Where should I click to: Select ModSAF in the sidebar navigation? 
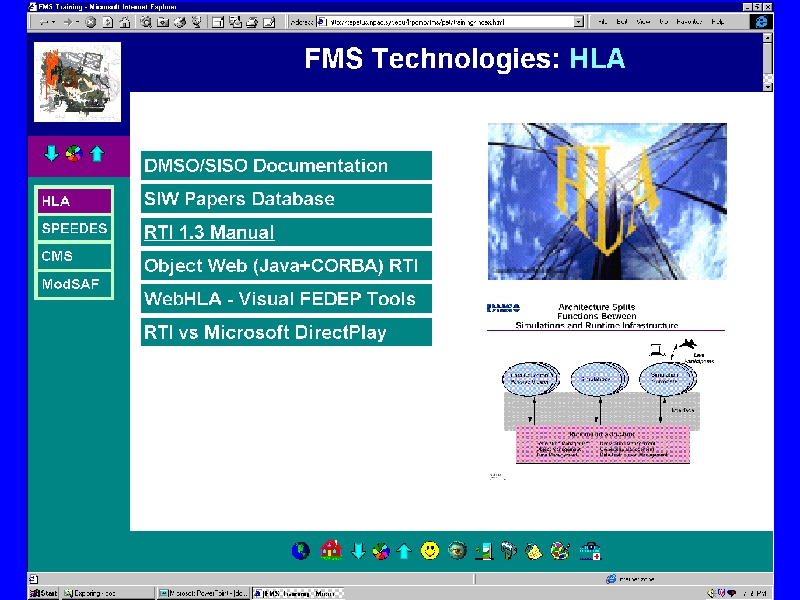tap(74, 284)
